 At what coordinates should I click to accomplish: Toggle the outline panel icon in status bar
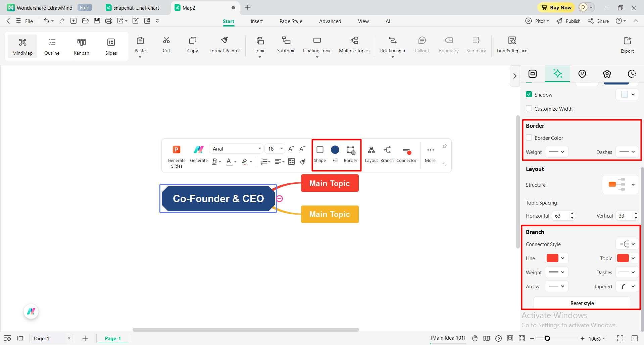click(7, 338)
